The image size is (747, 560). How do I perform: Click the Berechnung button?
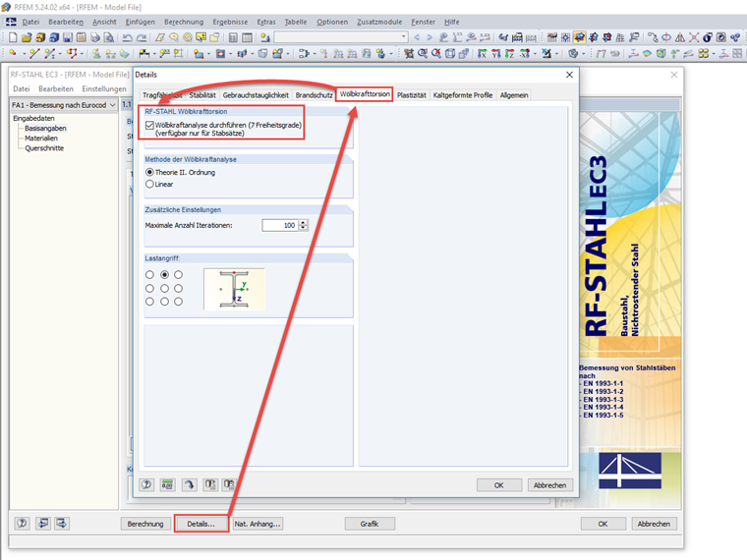click(145, 524)
